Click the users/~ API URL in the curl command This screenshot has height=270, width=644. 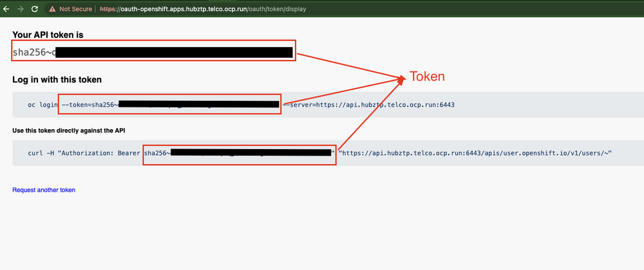pyautogui.click(x=475, y=153)
